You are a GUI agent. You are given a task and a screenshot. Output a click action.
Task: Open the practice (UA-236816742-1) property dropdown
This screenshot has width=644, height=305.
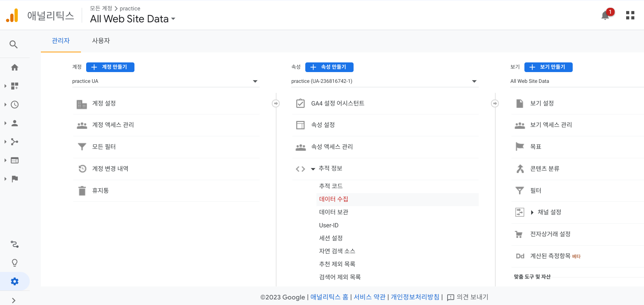pyautogui.click(x=385, y=81)
